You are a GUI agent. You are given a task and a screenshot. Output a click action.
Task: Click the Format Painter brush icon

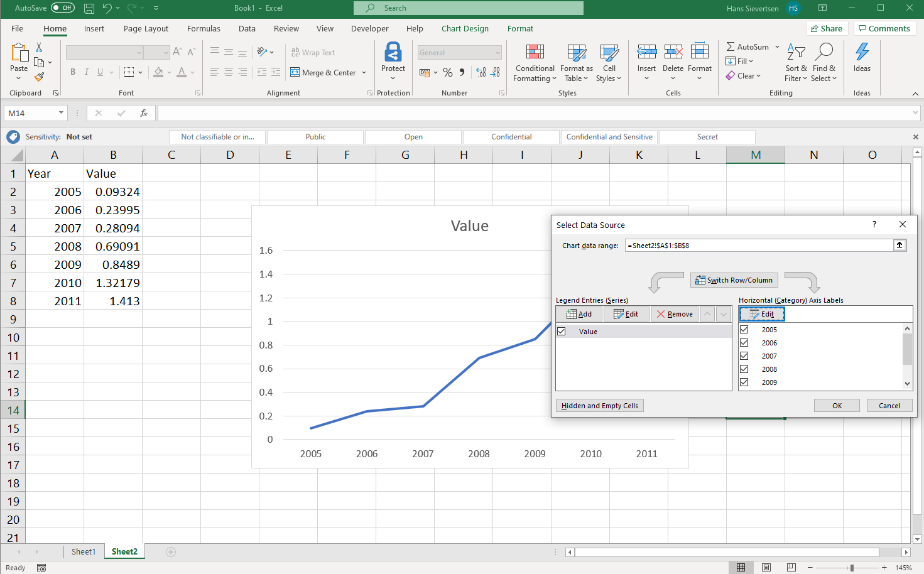[x=39, y=77]
